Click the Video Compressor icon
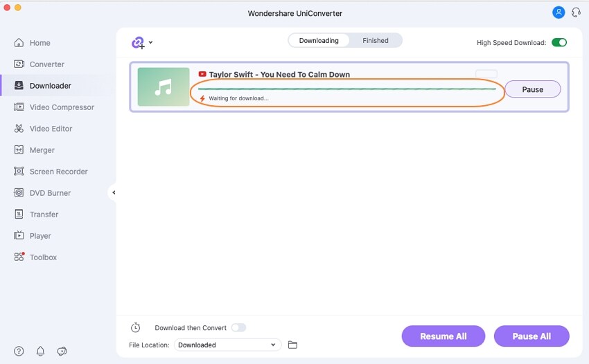Image resolution: width=589 pixels, height=364 pixels. pyautogui.click(x=19, y=107)
